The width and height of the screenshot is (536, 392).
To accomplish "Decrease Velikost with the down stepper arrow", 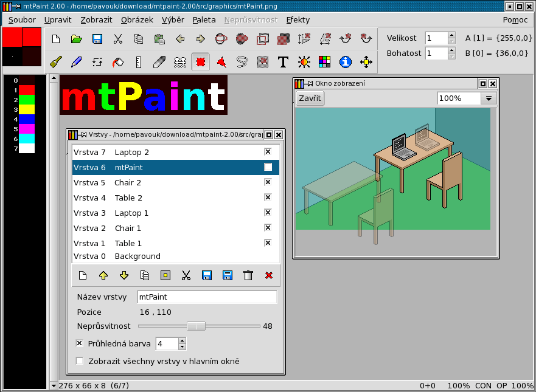I will pyautogui.click(x=451, y=41).
